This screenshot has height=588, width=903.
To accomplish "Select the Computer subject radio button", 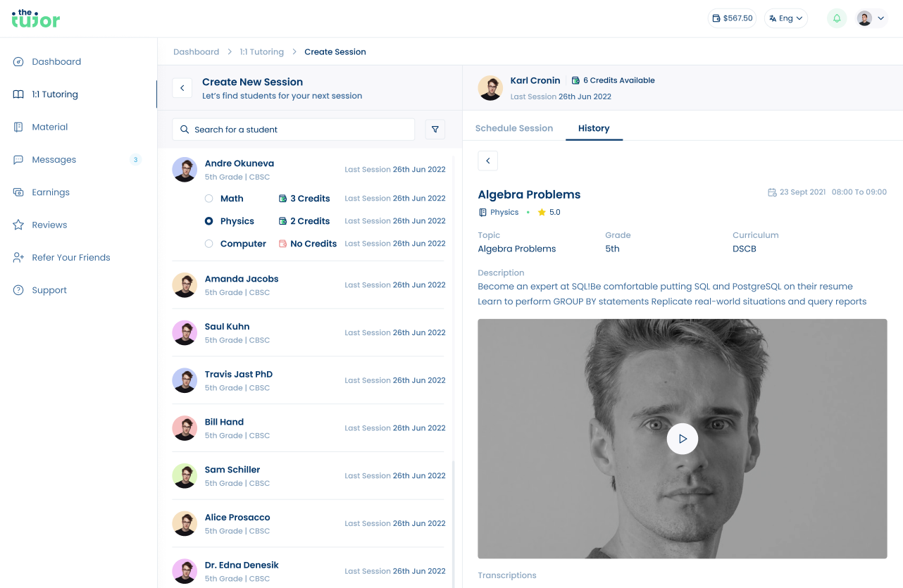I will pos(208,244).
